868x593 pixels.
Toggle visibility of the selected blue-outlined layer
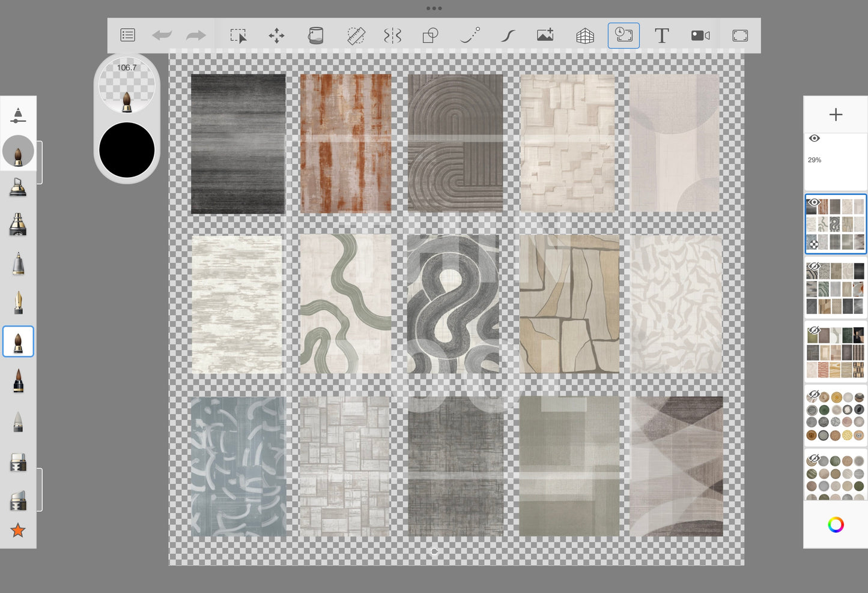click(x=814, y=202)
